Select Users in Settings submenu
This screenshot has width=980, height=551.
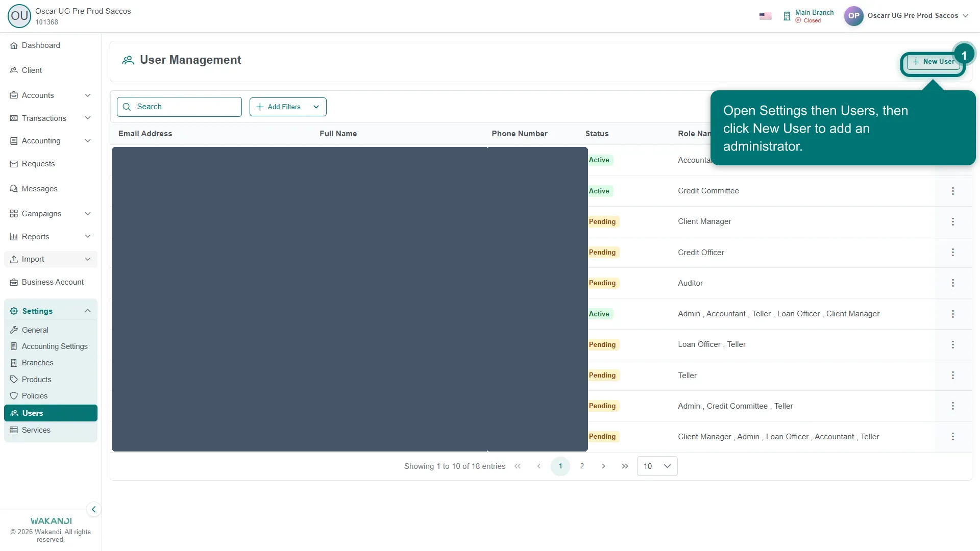click(51, 413)
